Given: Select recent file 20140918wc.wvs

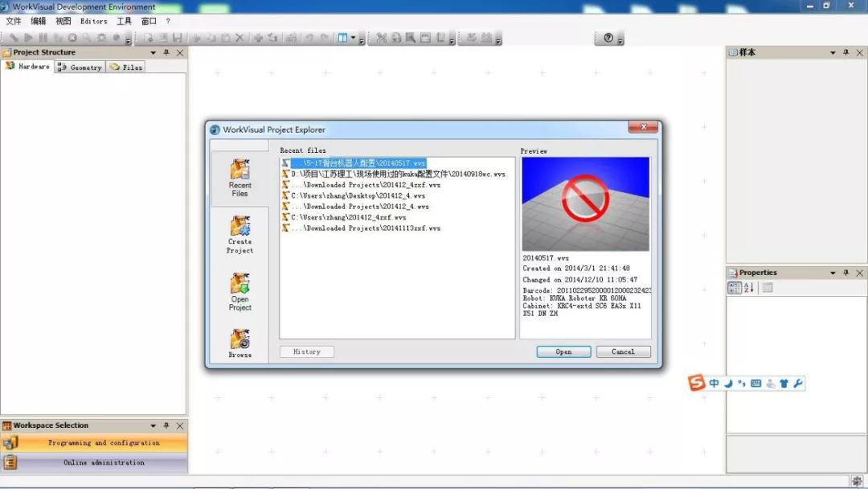Looking at the screenshot, I should (x=398, y=174).
